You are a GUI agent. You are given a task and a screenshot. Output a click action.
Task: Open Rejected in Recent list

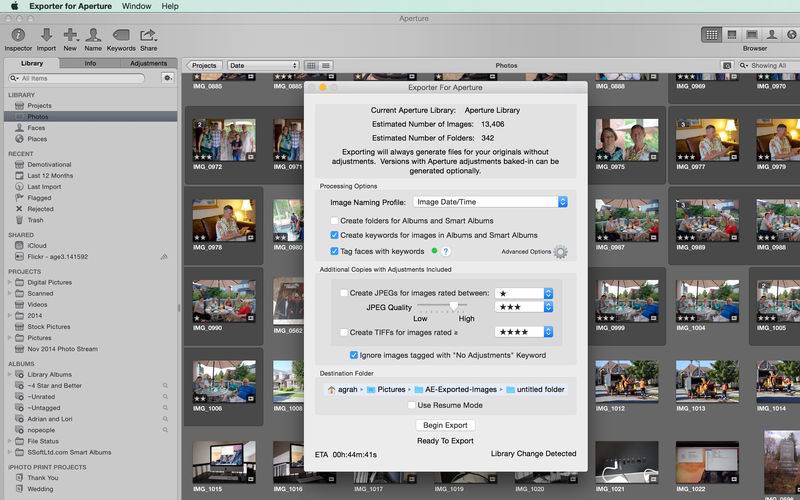point(40,209)
